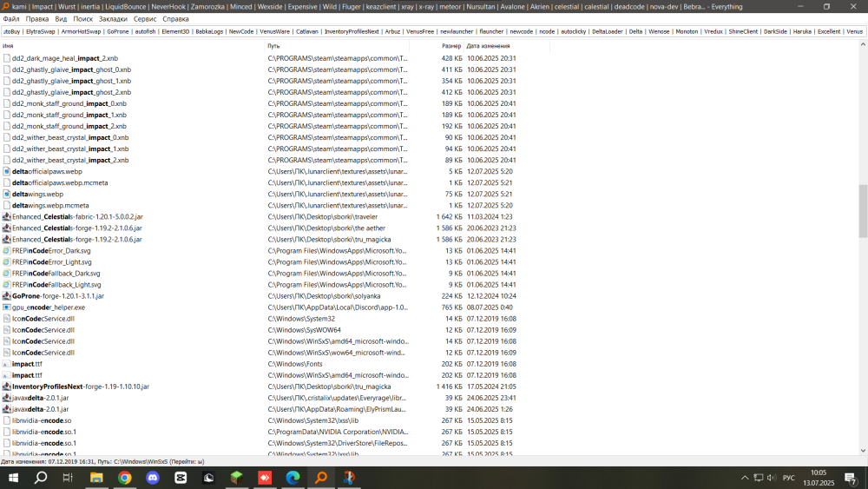Click the vertical scrollbar thumb
The image size is (868, 489).
click(x=863, y=212)
